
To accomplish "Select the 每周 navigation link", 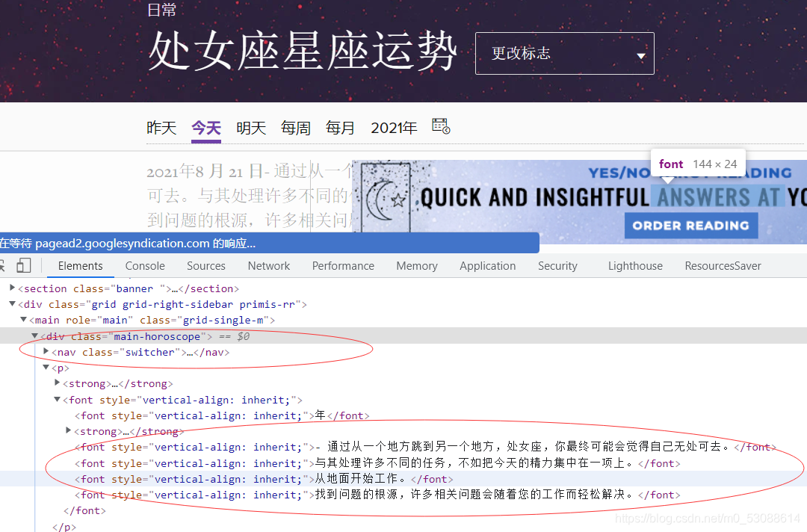I will (x=295, y=127).
